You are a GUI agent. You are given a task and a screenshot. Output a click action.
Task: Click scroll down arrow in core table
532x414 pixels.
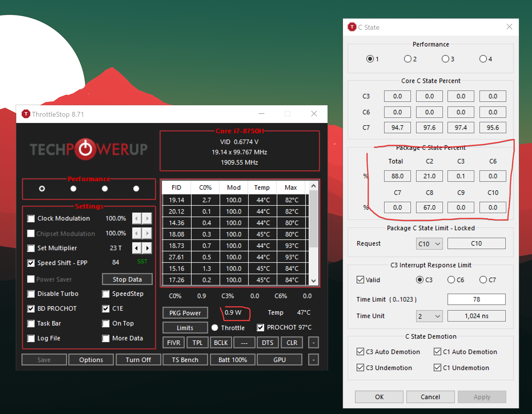(x=314, y=281)
